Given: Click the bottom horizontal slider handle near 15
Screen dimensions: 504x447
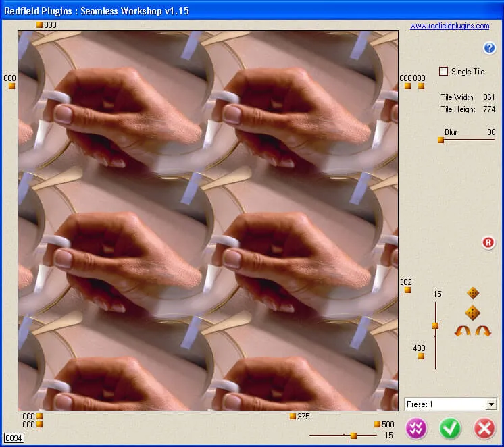Looking at the screenshot, I should pyautogui.click(x=353, y=436).
